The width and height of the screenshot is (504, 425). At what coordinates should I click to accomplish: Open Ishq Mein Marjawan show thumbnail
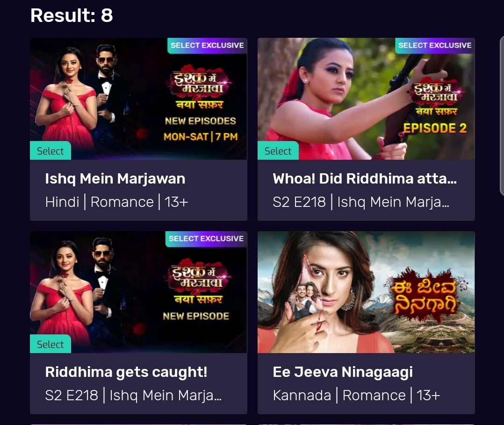[x=138, y=99]
